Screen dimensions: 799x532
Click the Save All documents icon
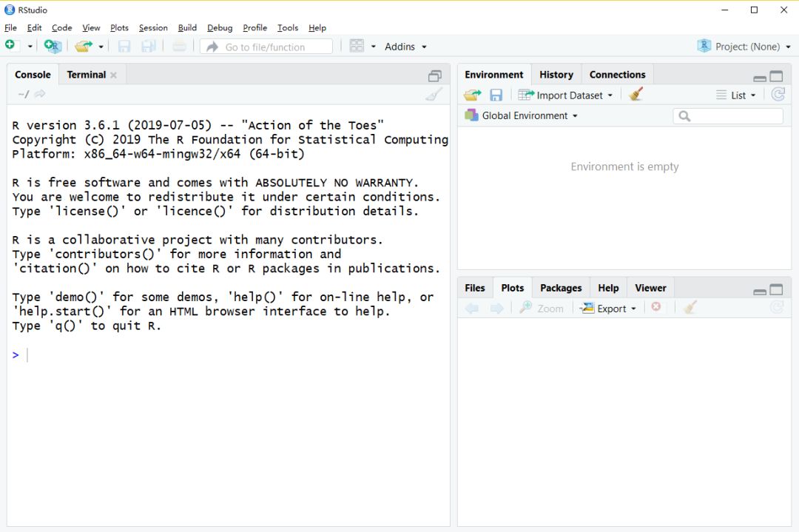coord(148,47)
